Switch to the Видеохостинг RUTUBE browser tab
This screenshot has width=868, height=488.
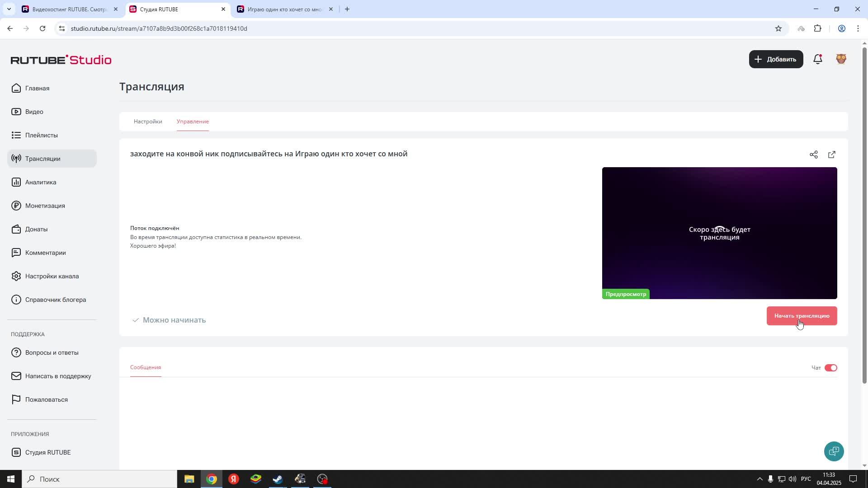tap(69, 9)
